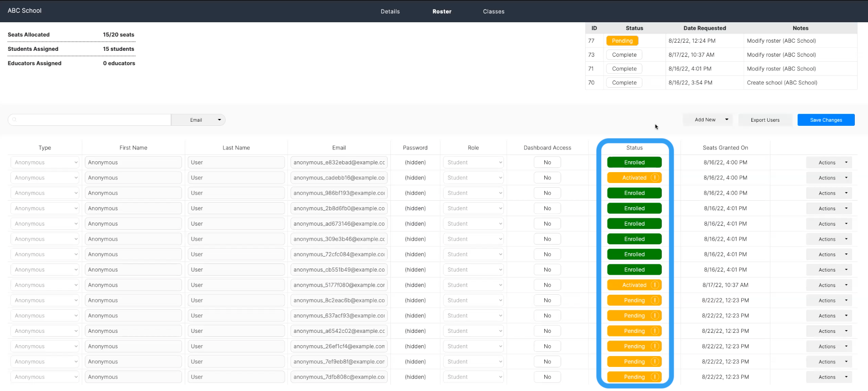This screenshot has height=391, width=868.
Task: Click warning icon on Activated status for anonymous_5177f080
Action: click(655, 285)
